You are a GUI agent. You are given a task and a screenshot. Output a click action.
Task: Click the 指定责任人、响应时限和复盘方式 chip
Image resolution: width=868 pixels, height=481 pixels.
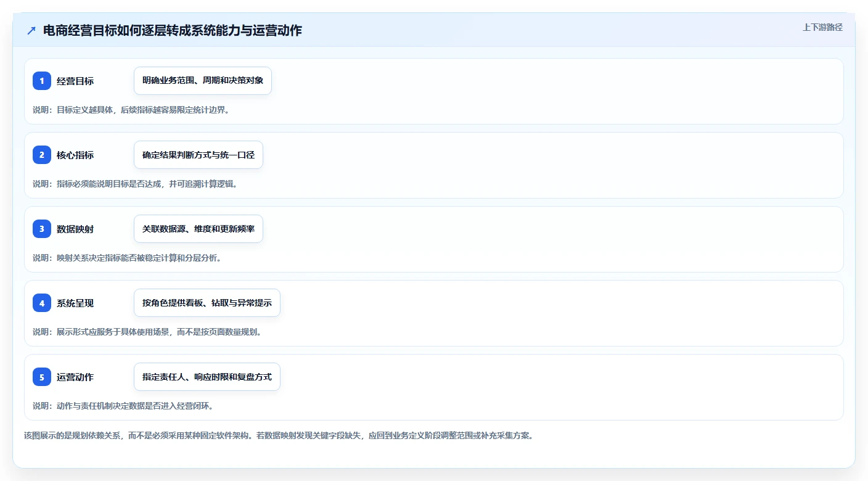[x=207, y=377]
